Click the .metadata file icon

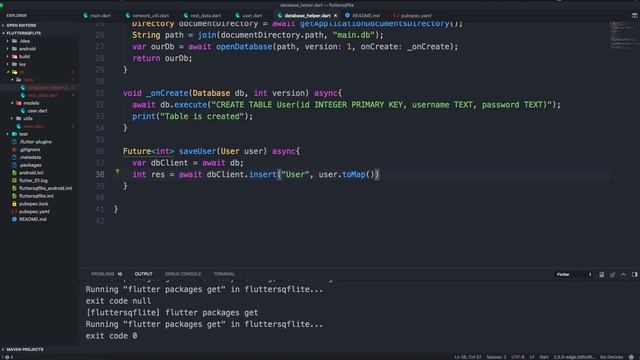[14, 157]
